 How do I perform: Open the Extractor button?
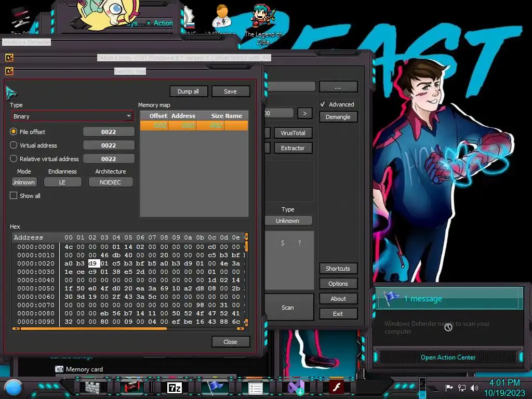pyautogui.click(x=293, y=148)
